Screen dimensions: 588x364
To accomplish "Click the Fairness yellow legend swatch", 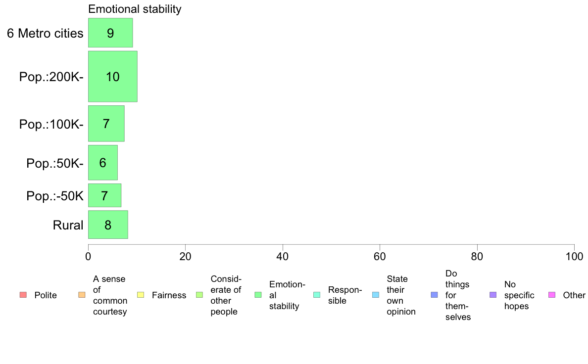I will click(x=141, y=295).
